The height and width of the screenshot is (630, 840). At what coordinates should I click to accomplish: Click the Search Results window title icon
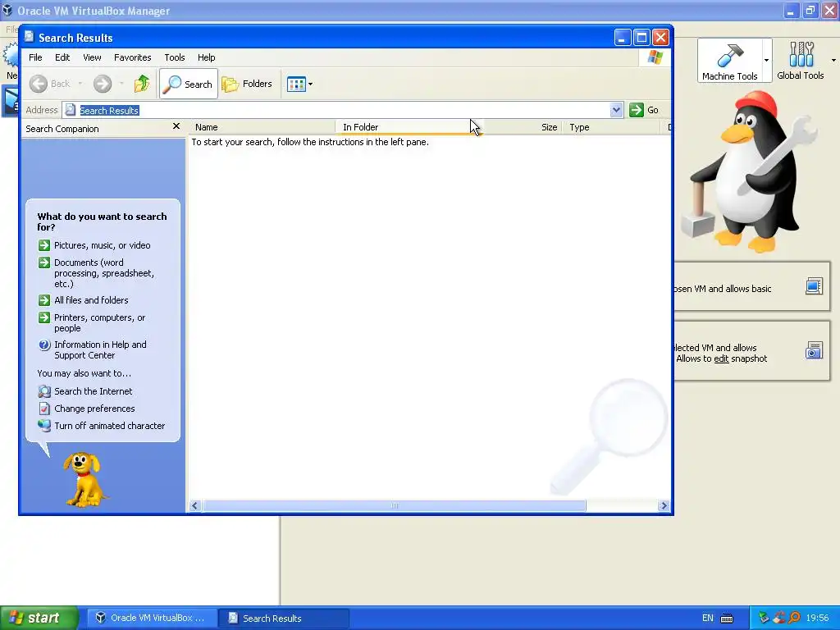29,37
